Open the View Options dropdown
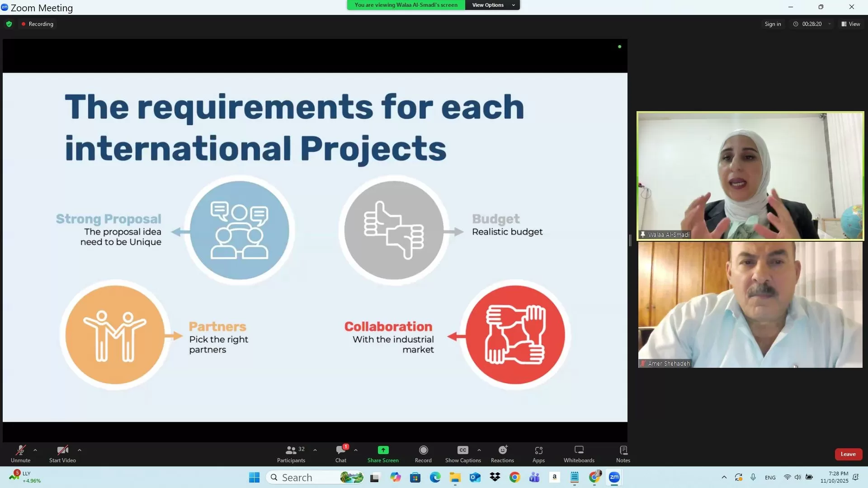Image resolution: width=868 pixels, height=488 pixels. point(492,5)
